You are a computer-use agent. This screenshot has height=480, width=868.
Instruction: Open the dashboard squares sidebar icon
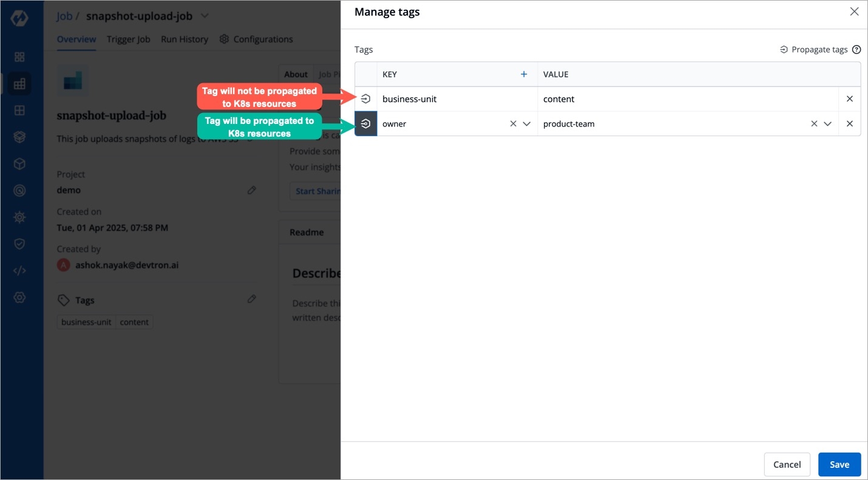pyautogui.click(x=19, y=57)
